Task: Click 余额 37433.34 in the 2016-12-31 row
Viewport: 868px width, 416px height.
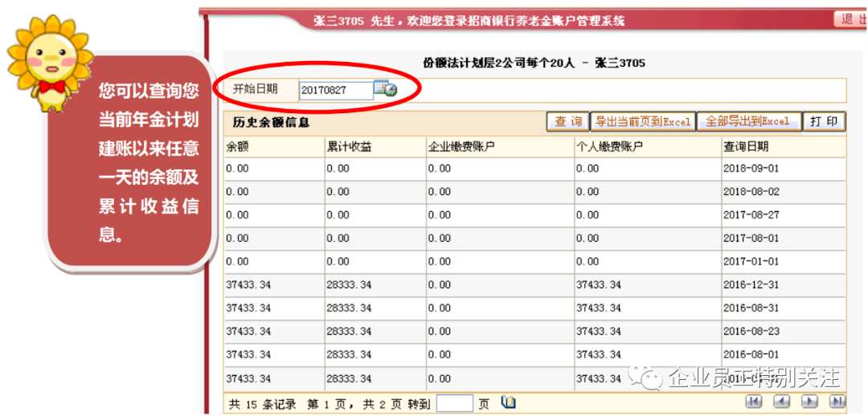Action: pos(248,285)
